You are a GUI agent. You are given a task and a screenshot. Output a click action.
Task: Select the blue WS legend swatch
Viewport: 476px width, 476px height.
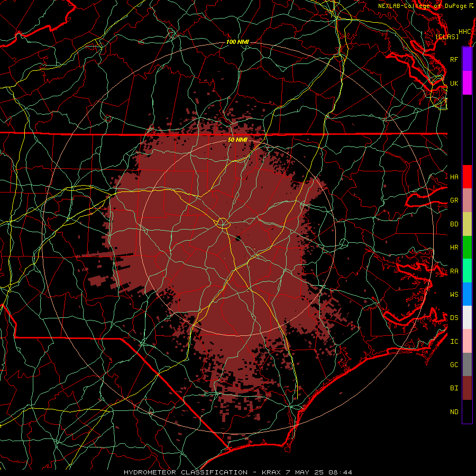pos(467,294)
